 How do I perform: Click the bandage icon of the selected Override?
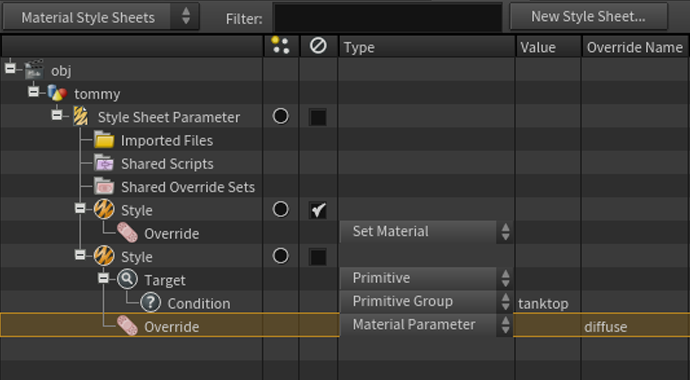tap(127, 326)
